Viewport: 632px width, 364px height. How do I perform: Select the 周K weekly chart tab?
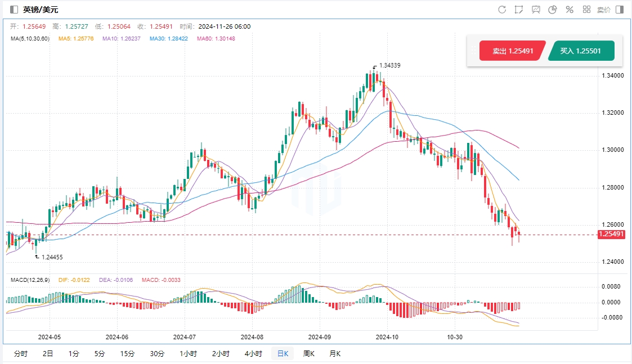click(309, 354)
